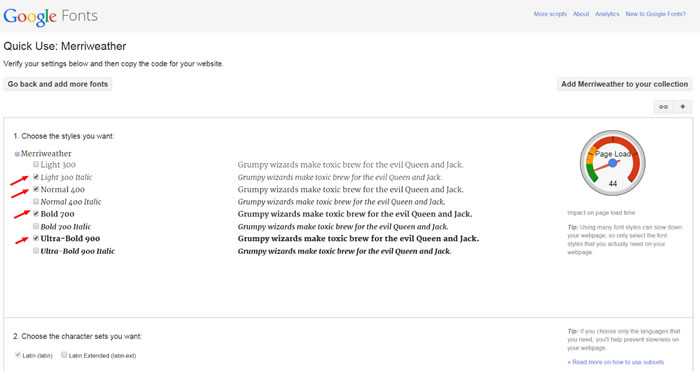Uncheck the Bold 700 style
The height and width of the screenshot is (371, 700).
coord(36,213)
